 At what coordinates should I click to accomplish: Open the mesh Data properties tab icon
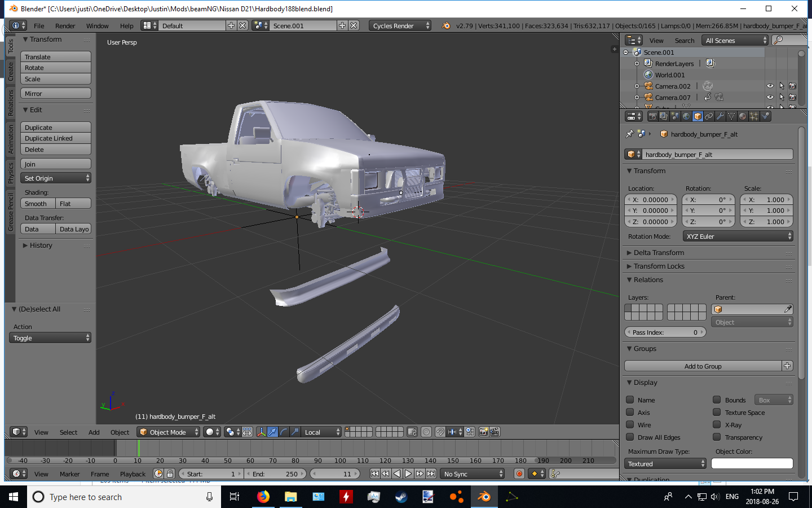point(731,116)
